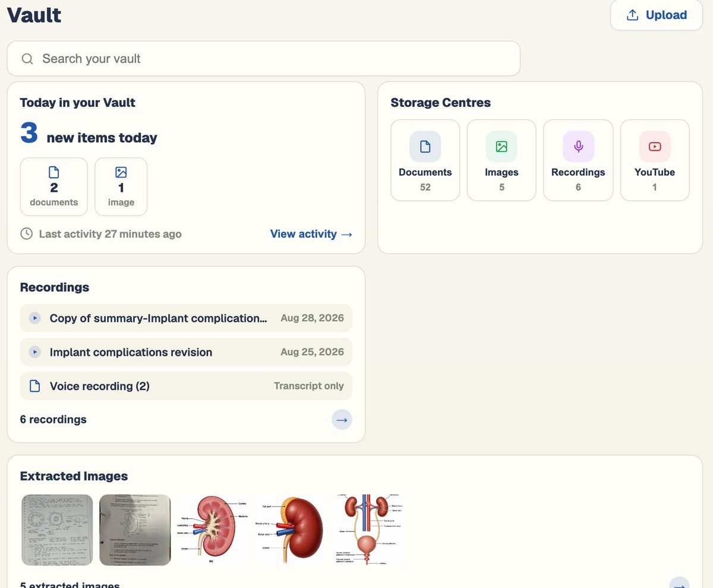Open the Voice recording (2) transcript entry
713x588 pixels.
186,386
